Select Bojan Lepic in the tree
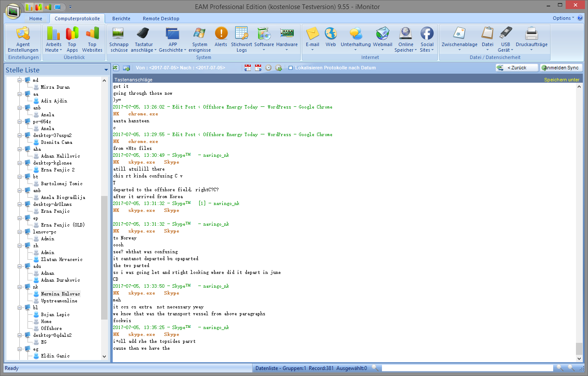This screenshot has height=376, width=588. (x=55, y=314)
